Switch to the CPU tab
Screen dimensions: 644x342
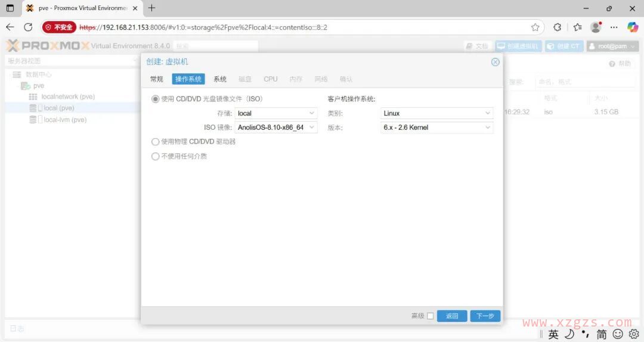271,79
